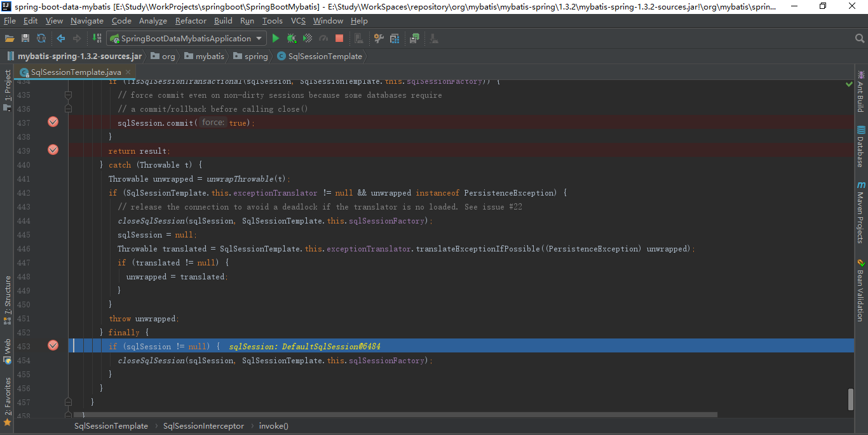Toggle the breakpoint on line 439
The width and height of the screenshot is (868, 435).
click(53, 150)
